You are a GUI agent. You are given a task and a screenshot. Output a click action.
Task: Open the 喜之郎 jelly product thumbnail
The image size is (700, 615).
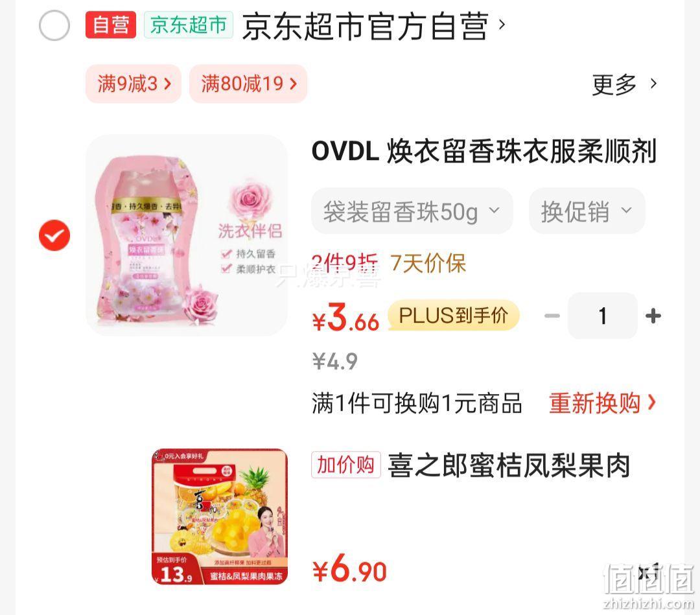click(x=220, y=516)
